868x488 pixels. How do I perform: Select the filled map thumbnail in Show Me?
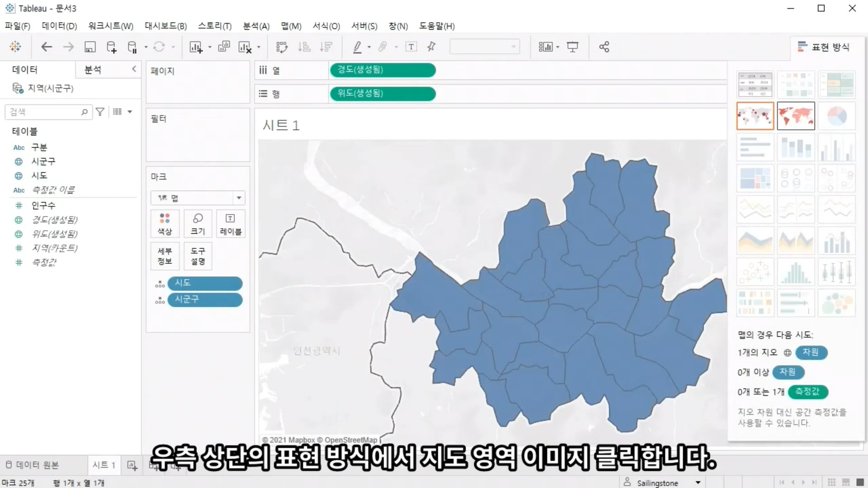pos(796,116)
